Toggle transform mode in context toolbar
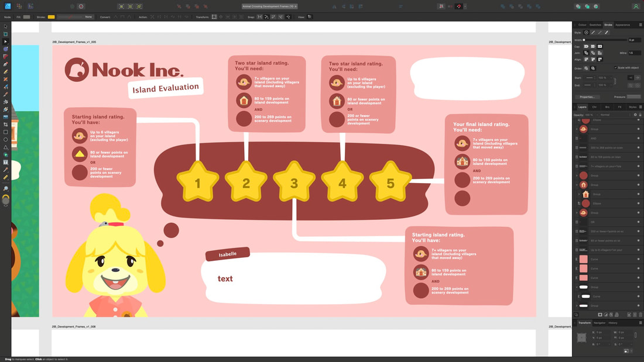 (214, 17)
